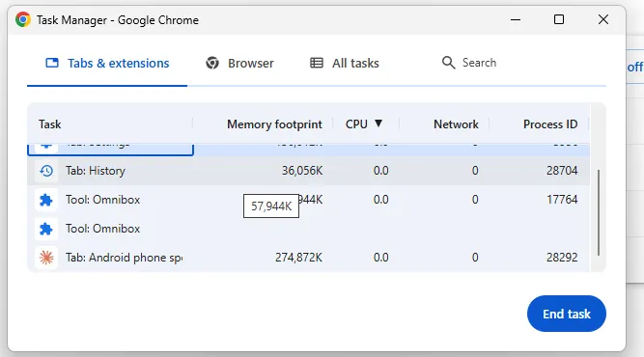This screenshot has height=357, width=644.
Task: Maximize the Task Manager window
Action: 559,19
